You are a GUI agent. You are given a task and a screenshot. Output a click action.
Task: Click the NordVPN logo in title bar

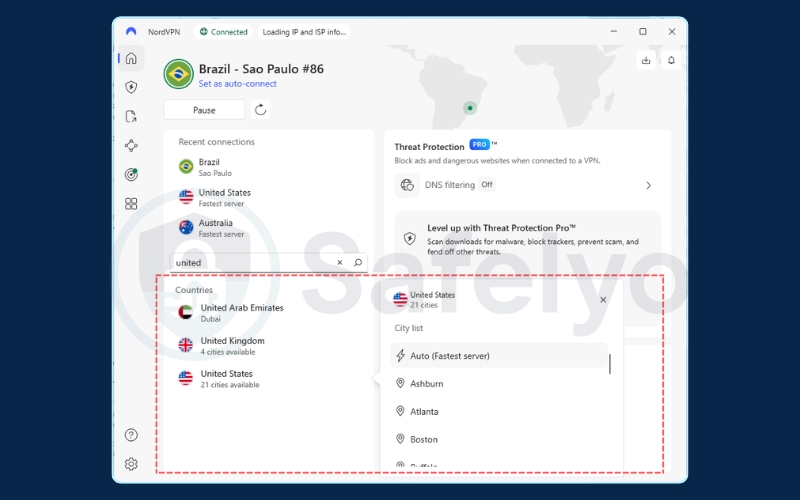coord(131,32)
